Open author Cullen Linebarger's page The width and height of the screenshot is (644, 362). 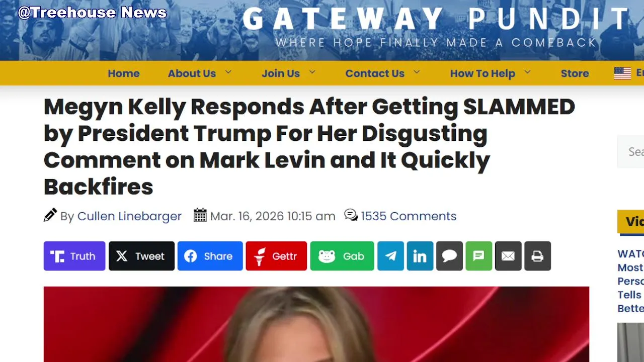[x=129, y=216]
